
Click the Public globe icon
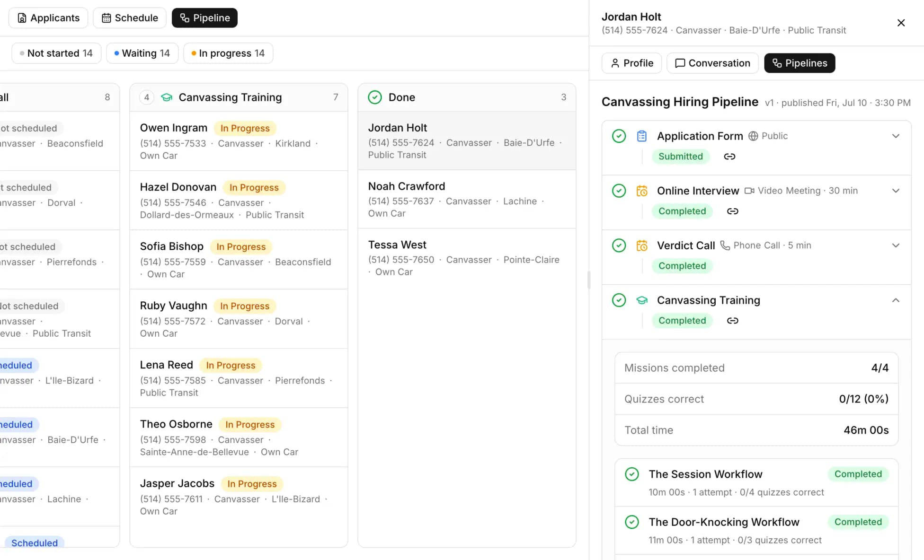(x=753, y=136)
